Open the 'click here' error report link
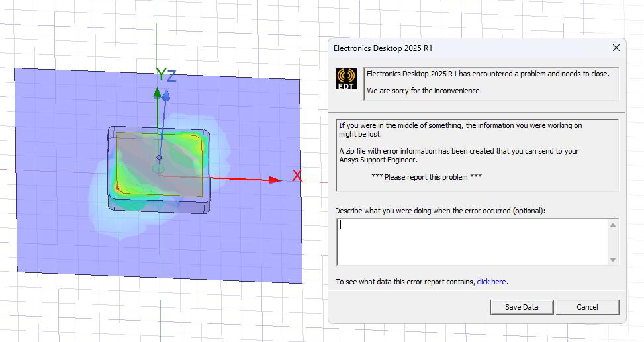644x342 pixels. click(491, 282)
